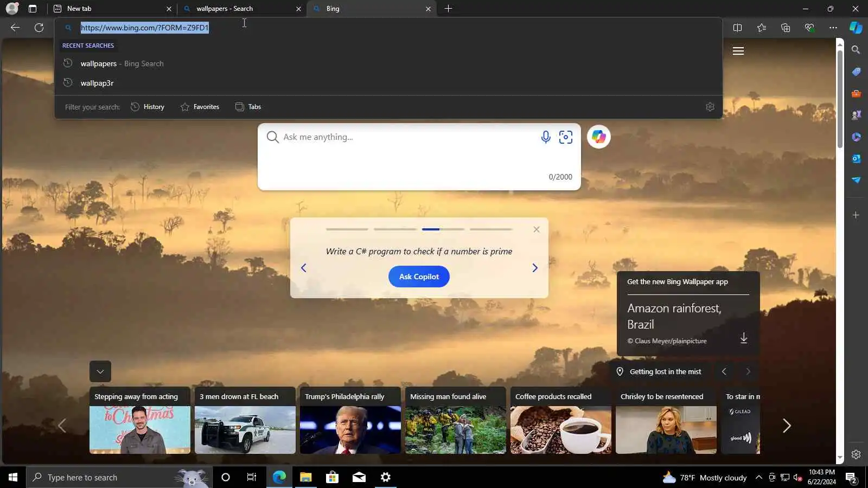Open 'Missing man found alive' story
This screenshot has width=868, height=488.
click(x=456, y=420)
